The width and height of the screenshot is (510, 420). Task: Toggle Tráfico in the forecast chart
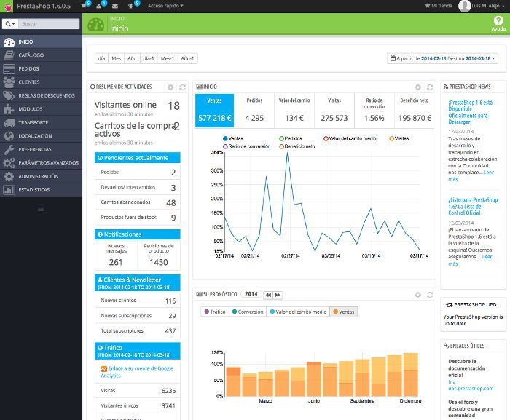(x=215, y=312)
